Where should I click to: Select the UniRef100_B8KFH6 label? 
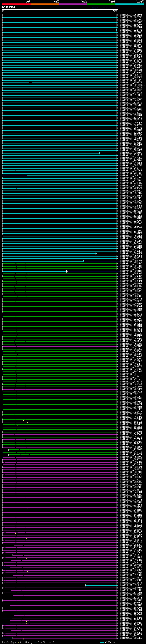click(131, 296)
